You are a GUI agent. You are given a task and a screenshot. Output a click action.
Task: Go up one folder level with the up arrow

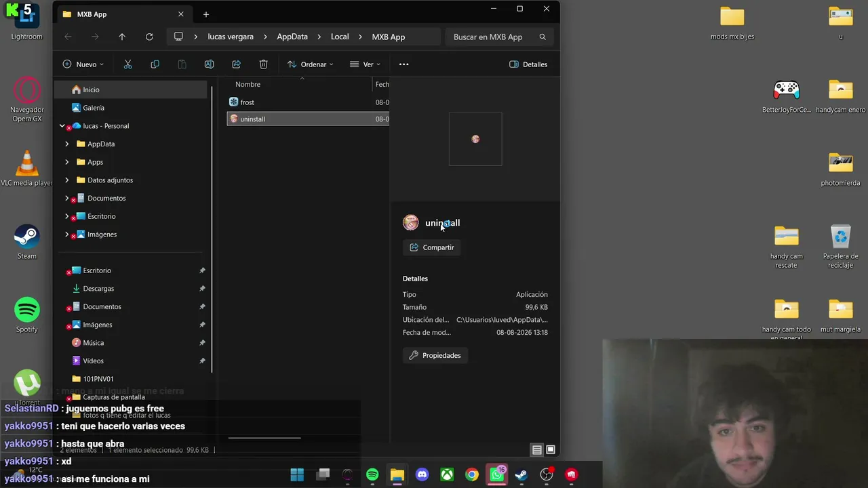coord(122,37)
